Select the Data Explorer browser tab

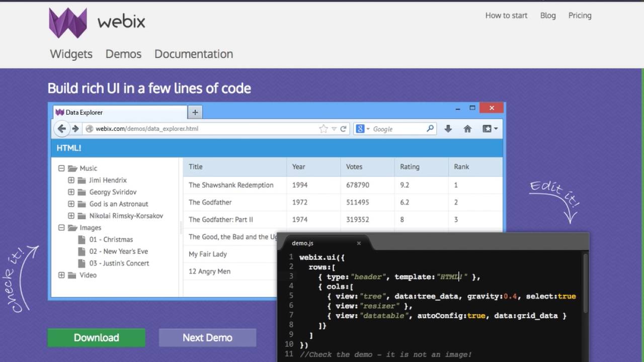click(120, 112)
